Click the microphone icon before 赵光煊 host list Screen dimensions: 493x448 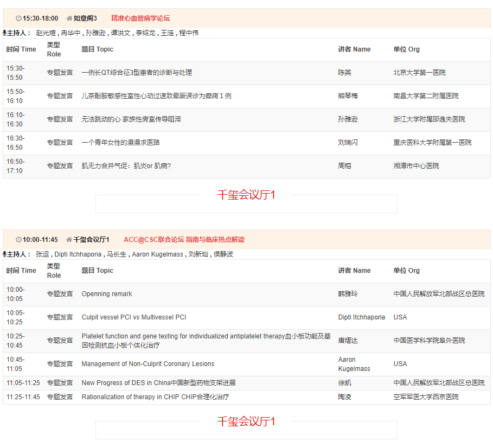point(4,33)
